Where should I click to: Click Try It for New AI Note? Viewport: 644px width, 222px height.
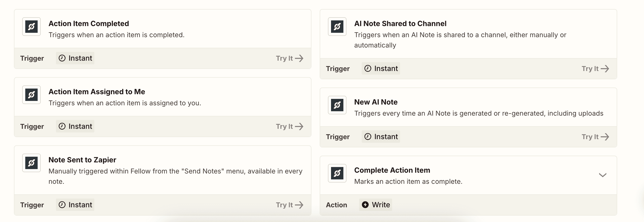[595, 137]
